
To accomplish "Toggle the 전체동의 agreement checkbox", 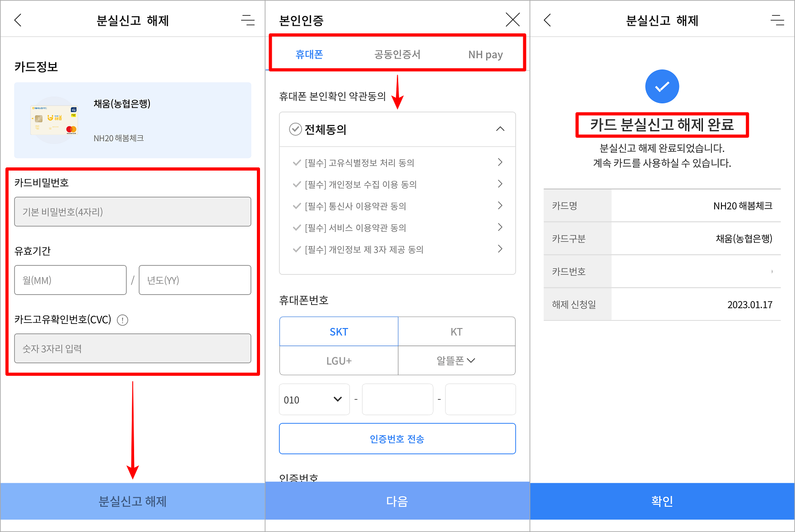I will pos(296,129).
